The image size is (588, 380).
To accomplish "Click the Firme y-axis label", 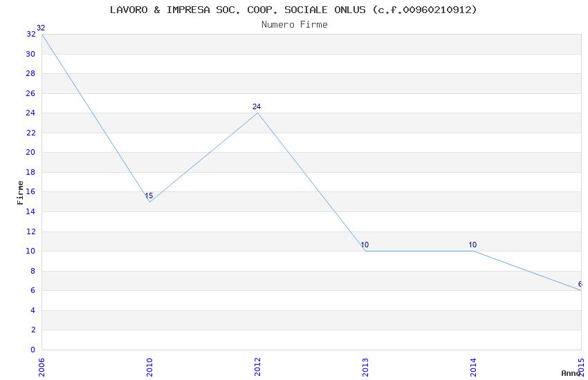I will (x=20, y=192).
